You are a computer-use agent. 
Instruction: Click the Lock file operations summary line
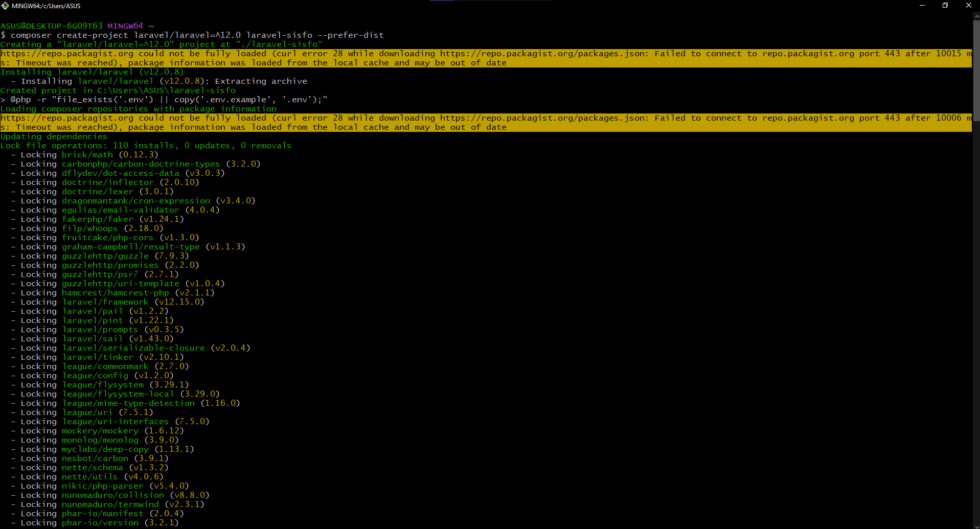(146, 145)
